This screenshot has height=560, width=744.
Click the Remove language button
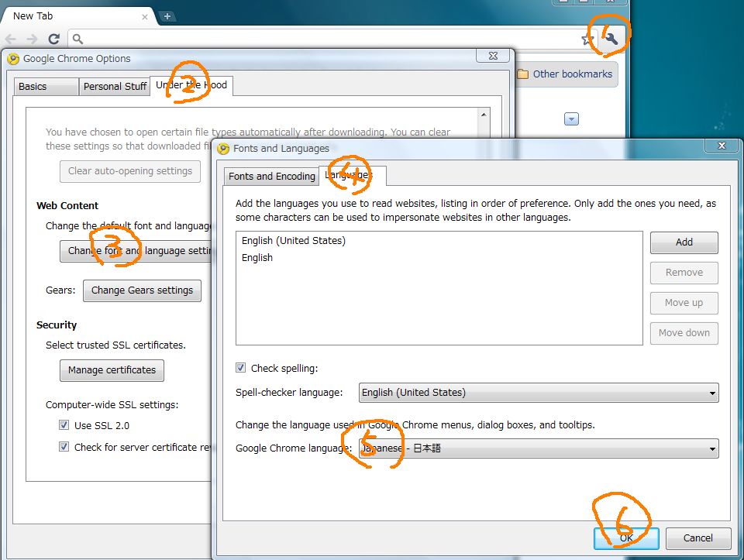[684, 273]
